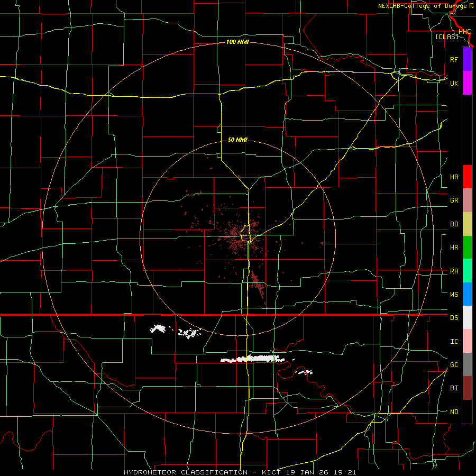
Task: Click the BI brown legend swatch
Action: click(467, 388)
